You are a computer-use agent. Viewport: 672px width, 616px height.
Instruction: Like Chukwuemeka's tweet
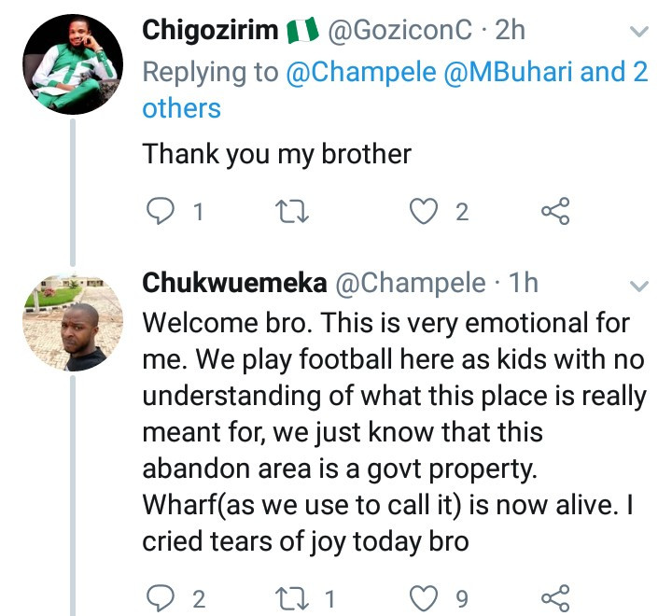click(426, 596)
